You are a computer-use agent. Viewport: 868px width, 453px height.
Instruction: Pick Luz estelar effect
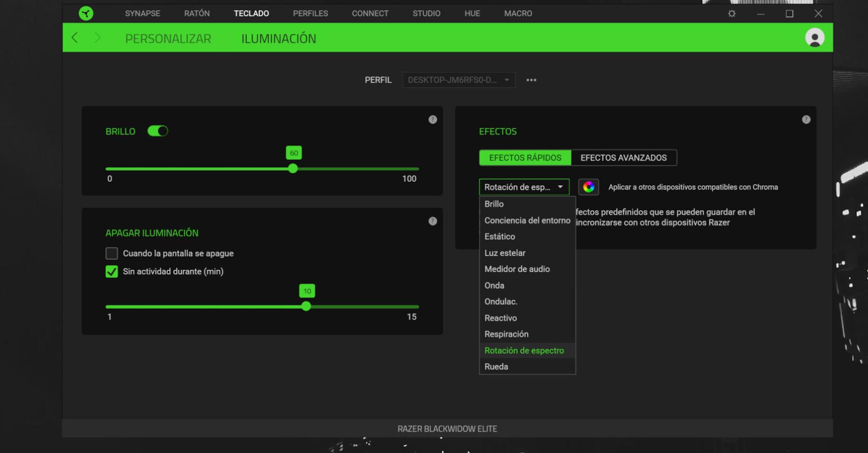[x=527, y=253]
